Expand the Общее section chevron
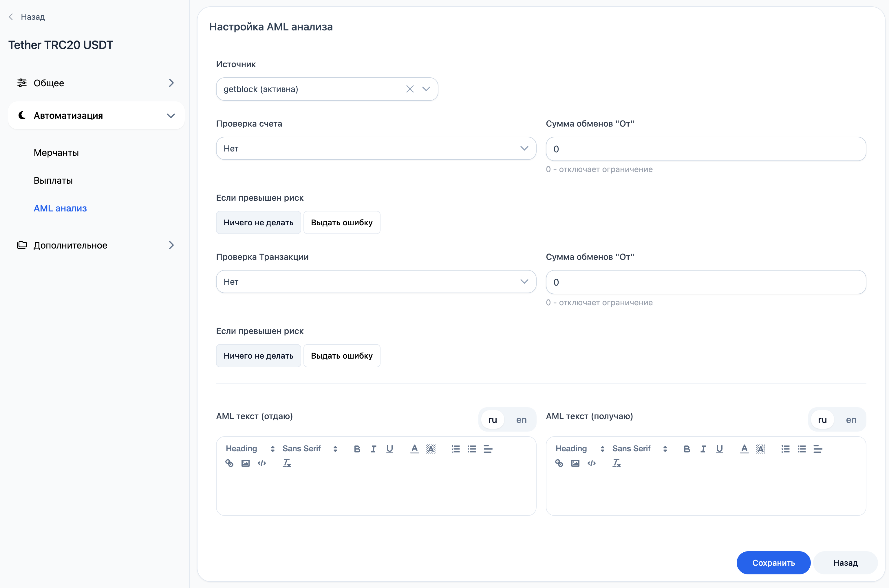 (x=171, y=83)
